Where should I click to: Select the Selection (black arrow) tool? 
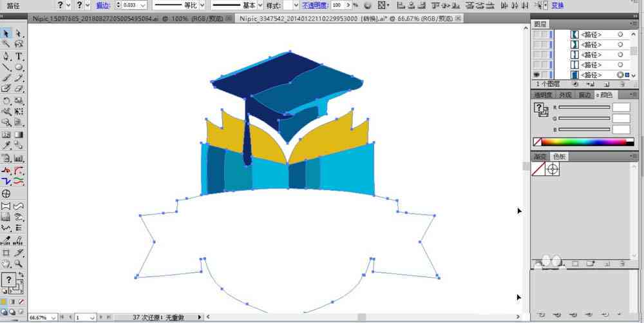click(6, 34)
